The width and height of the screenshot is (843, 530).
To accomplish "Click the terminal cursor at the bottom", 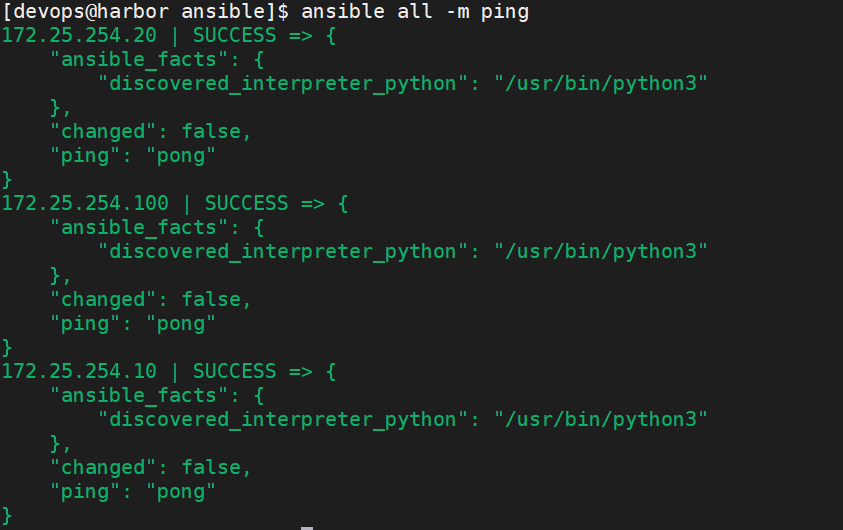I will [307, 528].
